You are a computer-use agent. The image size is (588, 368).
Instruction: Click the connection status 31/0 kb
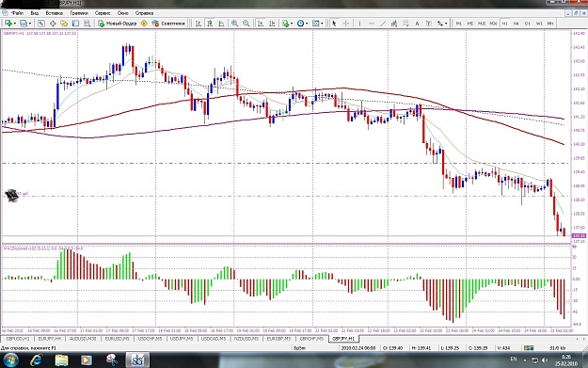[x=557, y=347]
